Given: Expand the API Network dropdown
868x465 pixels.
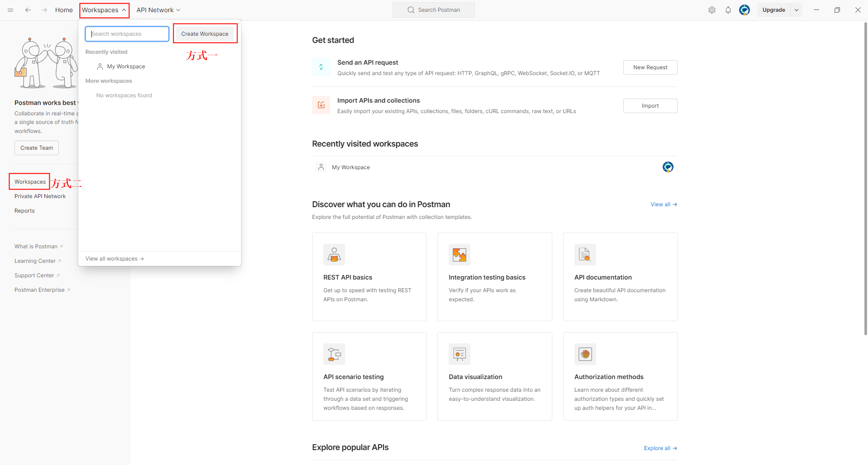Looking at the screenshot, I should (x=158, y=10).
